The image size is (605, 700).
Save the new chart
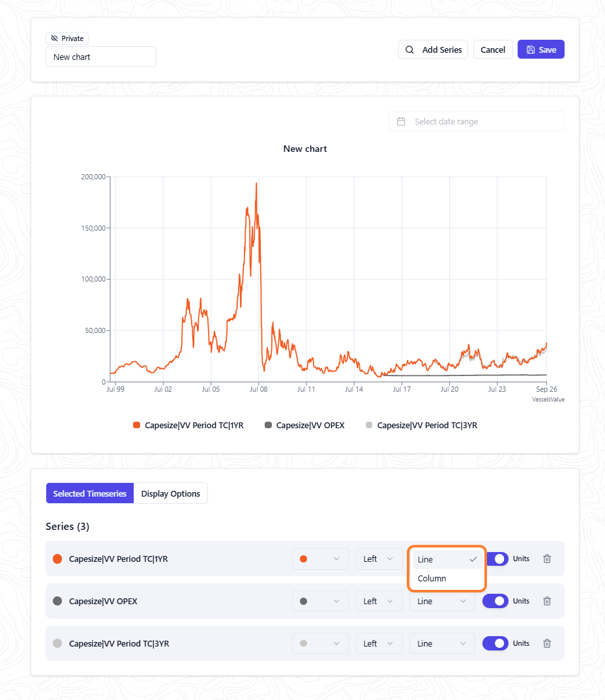click(541, 50)
